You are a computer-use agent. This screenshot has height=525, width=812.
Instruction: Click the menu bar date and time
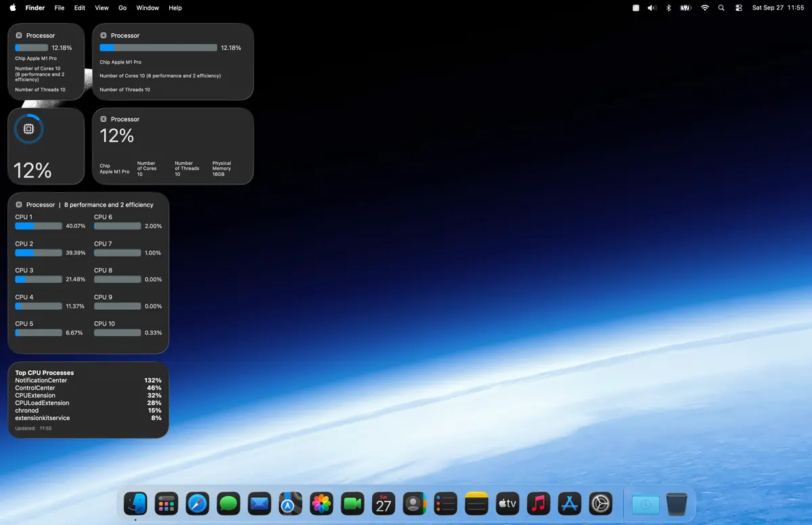click(x=777, y=8)
